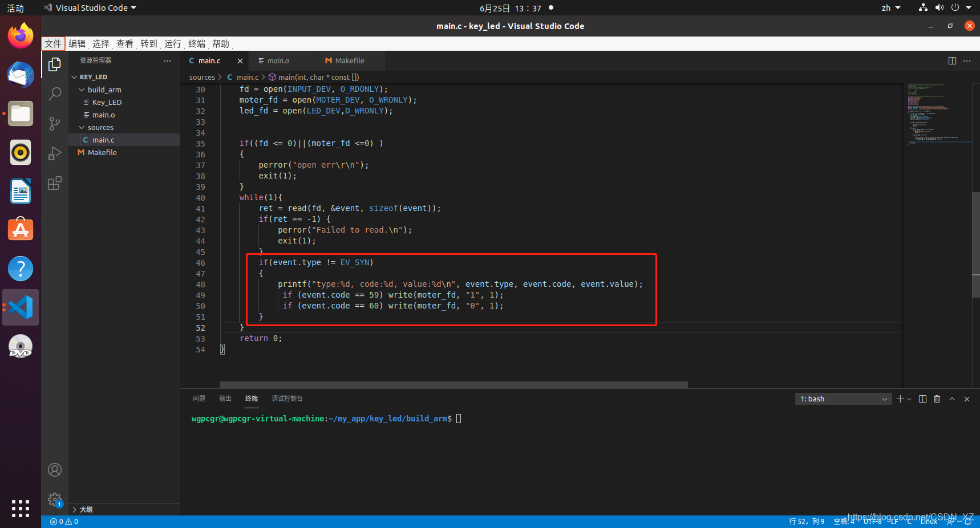Open Thunderbird mail from the dock
The width and height of the screenshot is (980, 528).
tap(21, 75)
